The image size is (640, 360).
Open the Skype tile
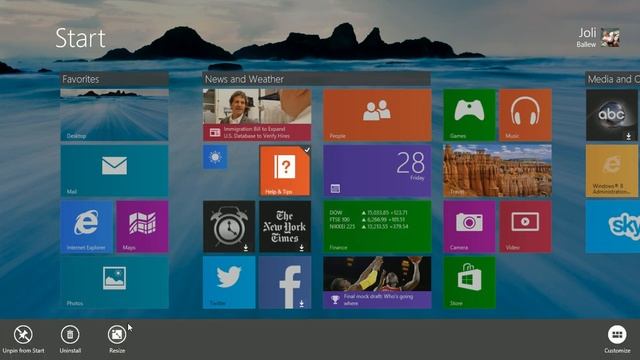(613, 227)
